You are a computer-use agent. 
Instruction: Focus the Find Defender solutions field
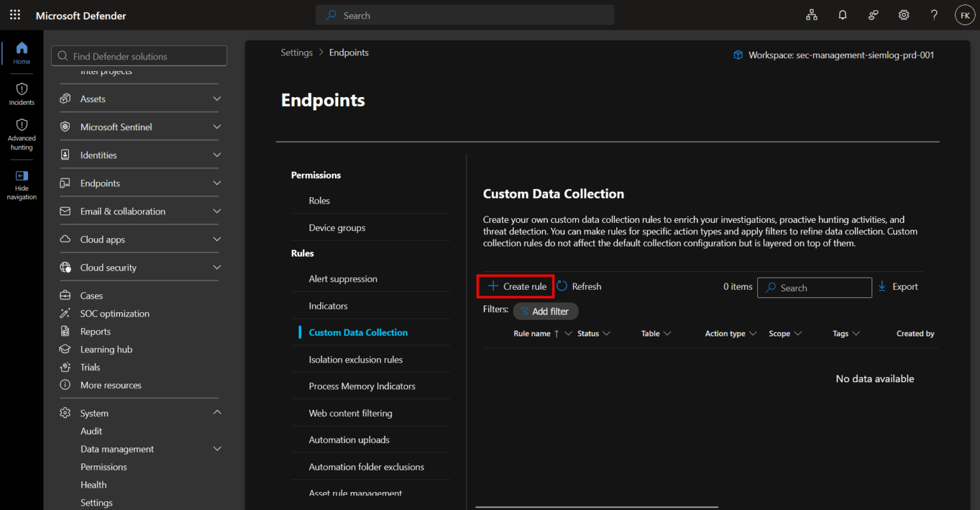pyautogui.click(x=139, y=56)
